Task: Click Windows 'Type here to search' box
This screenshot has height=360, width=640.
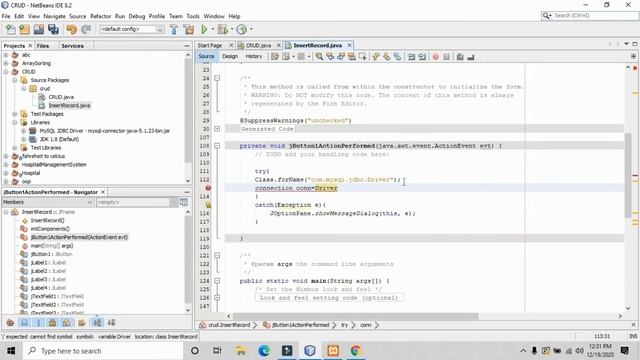Action: [x=102, y=351]
